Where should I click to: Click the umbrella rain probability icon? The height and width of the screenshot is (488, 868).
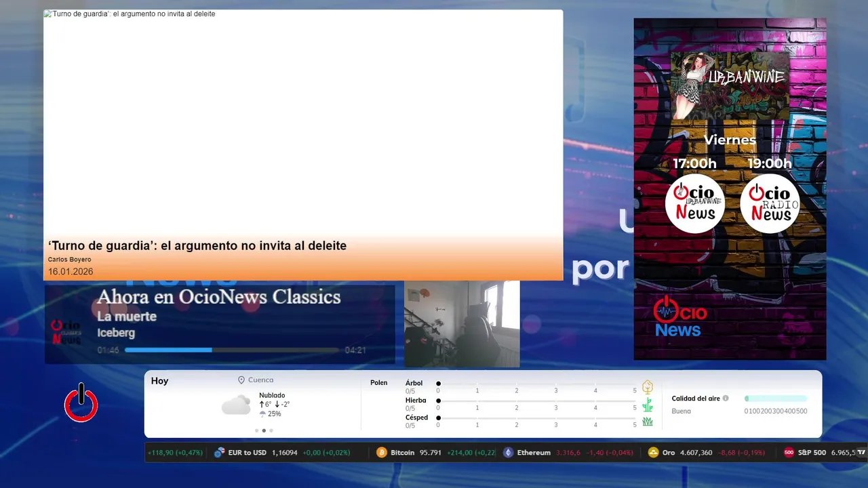[x=262, y=414]
